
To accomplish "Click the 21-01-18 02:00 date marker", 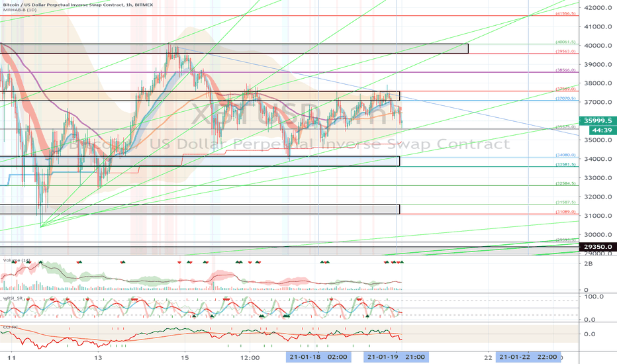I will point(318,357).
